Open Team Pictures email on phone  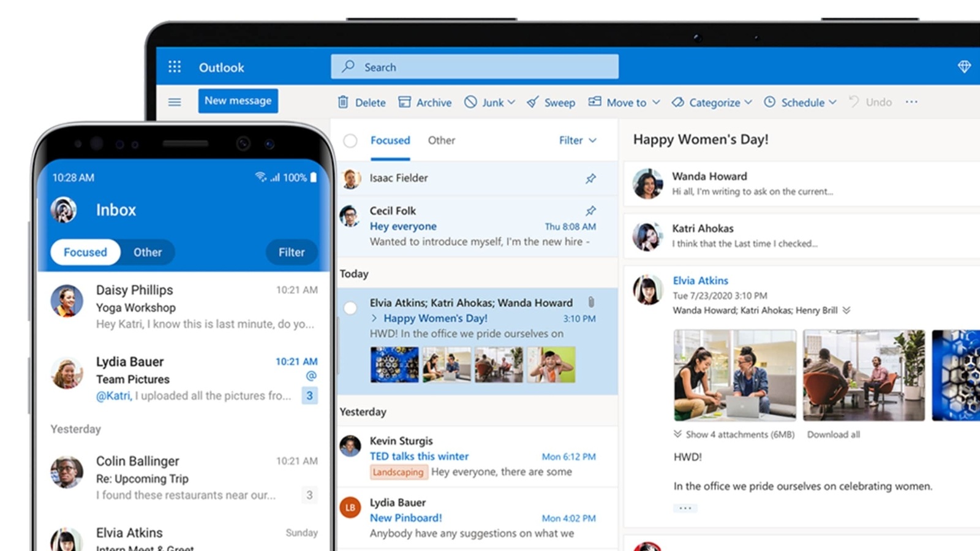click(184, 379)
